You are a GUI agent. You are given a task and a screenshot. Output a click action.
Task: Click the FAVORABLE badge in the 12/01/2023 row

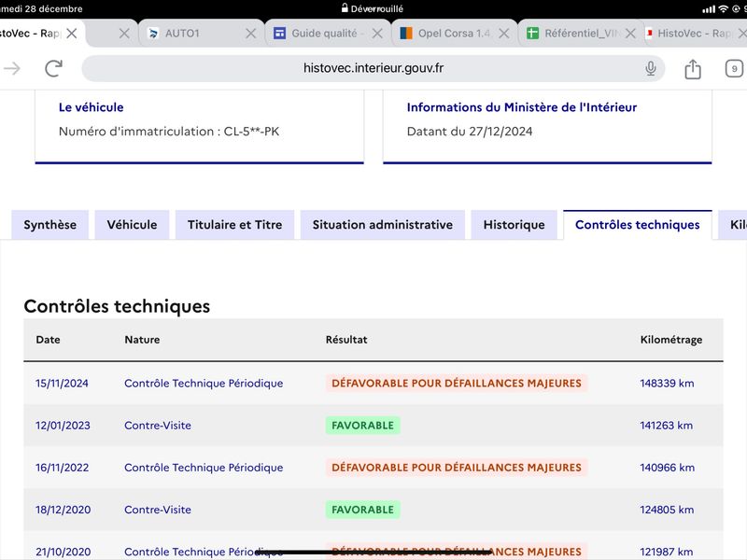tap(362, 426)
